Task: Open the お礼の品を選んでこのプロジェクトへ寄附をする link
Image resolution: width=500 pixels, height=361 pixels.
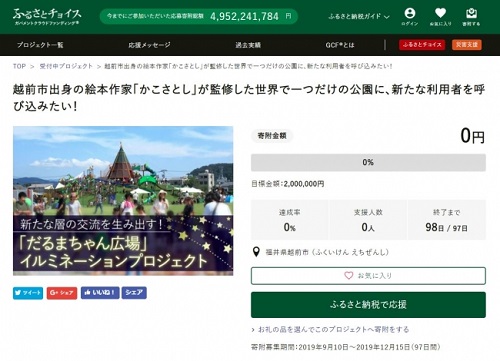Action: coord(333,329)
